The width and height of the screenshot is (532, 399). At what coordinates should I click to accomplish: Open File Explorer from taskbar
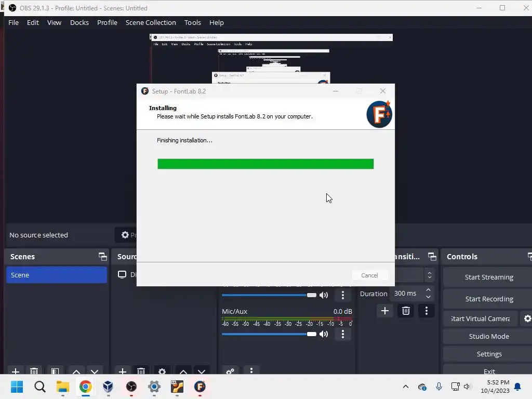click(63, 387)
